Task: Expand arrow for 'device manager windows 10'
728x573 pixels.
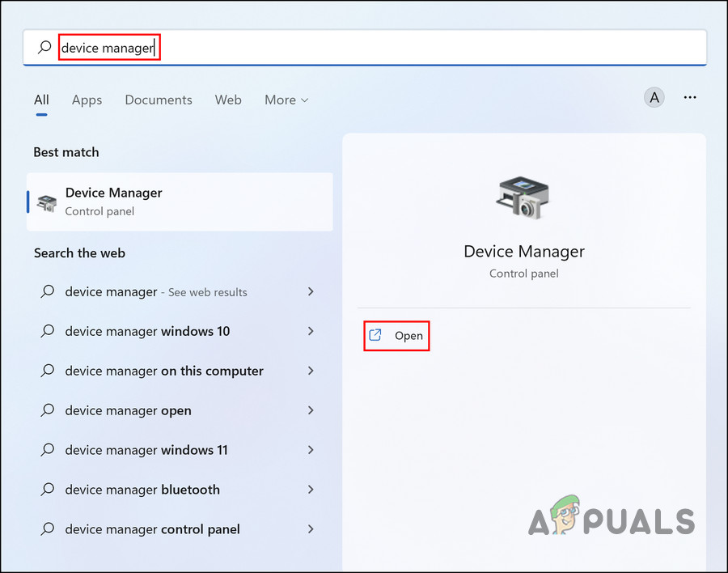Action: [311, 331]
